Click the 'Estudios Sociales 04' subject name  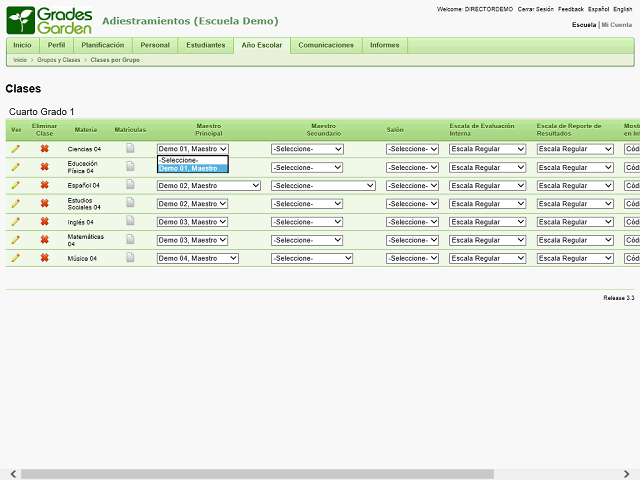(84, 204)
